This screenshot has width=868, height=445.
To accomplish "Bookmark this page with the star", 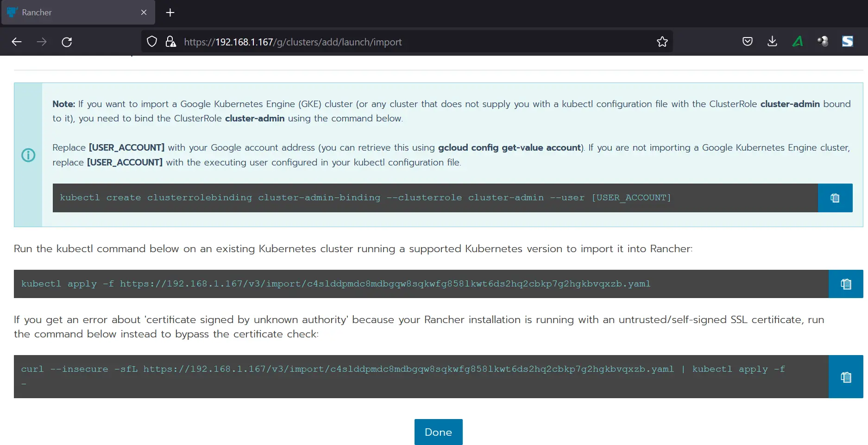I will pos(662,42).
